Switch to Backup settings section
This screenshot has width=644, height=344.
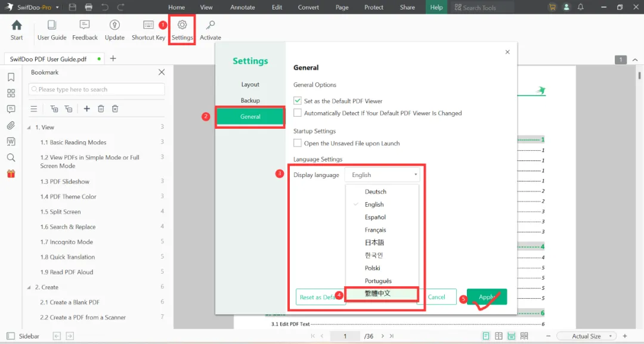250,100
